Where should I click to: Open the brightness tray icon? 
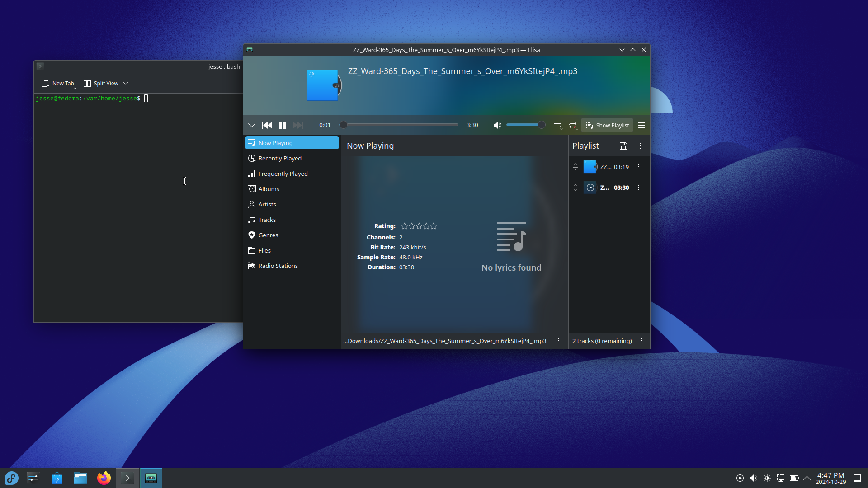767,478
